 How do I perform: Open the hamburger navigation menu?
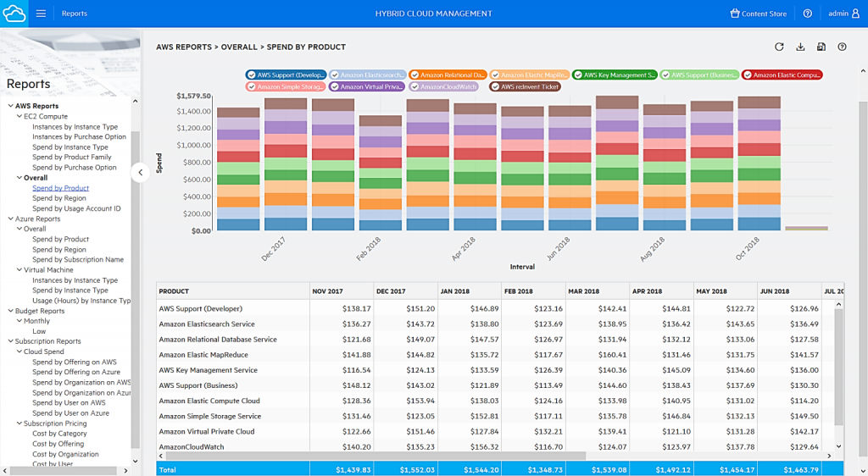coord(41,14)
